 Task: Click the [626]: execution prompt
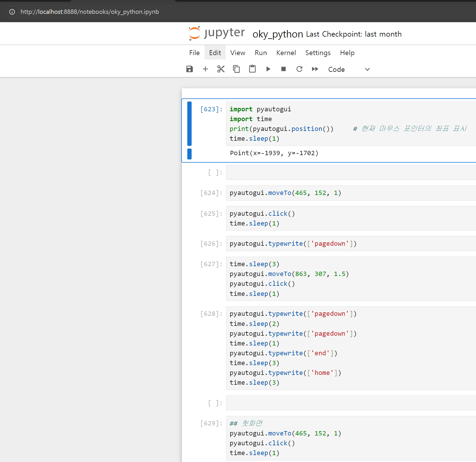click(211, 244)
